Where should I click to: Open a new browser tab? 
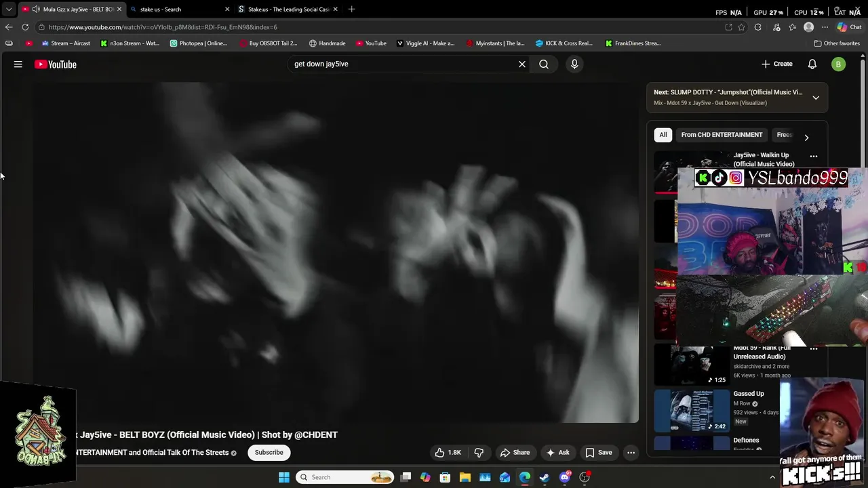[351, 9]
